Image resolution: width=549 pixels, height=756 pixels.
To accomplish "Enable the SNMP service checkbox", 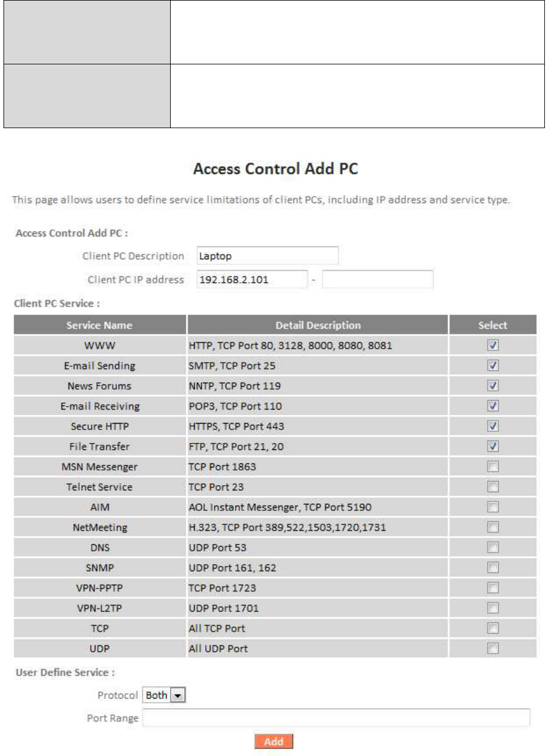I will [493, 568].
